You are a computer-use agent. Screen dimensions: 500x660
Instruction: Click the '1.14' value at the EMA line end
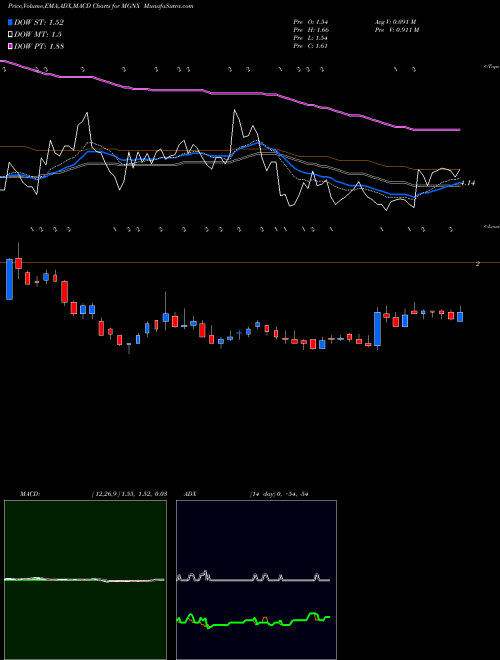coord(468,183)
